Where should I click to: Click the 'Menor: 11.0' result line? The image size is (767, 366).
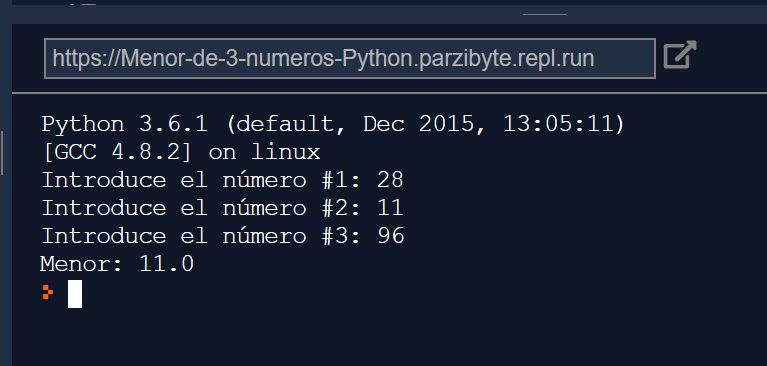(117, 264)
